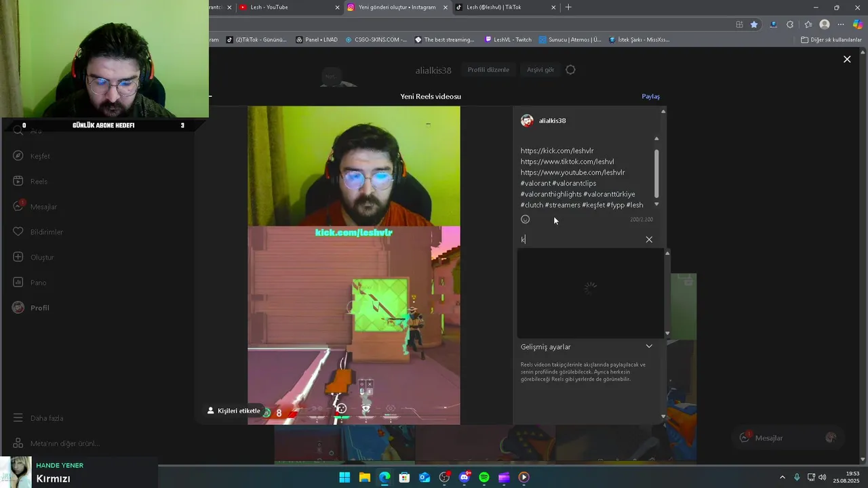Viewport: 868px width, 488px height.
Task: Open the floating Mesajlar chat bubble
Action: click(789, 438)
